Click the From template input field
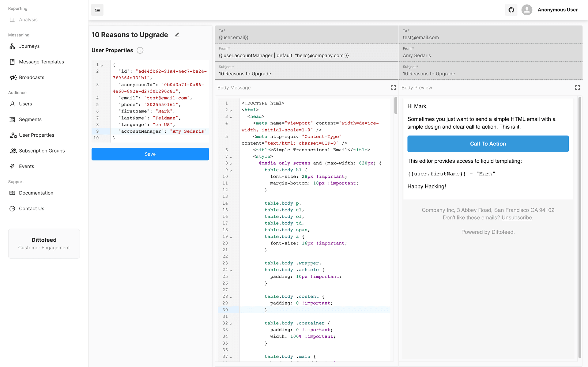The image size is (588, 367). click(x=306, y=55)
